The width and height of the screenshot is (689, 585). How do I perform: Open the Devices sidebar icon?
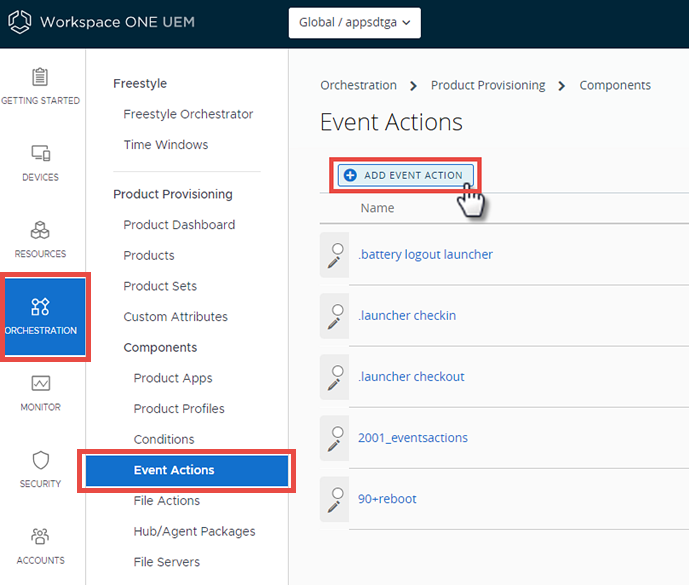(40, 153)
